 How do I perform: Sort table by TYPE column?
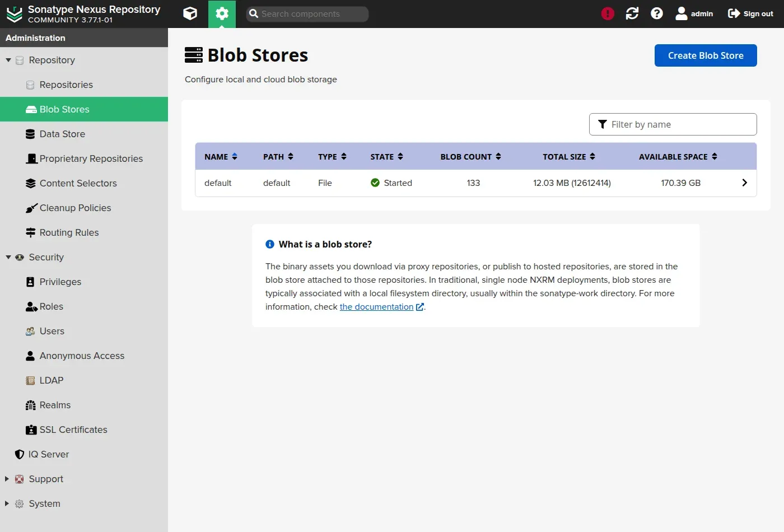(x=332, y=157)
